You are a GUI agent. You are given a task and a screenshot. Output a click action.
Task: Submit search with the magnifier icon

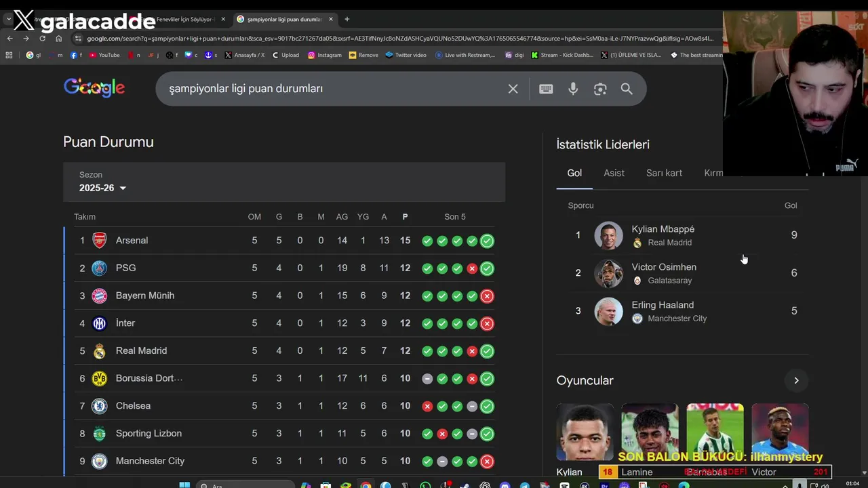(x=627, y=89)
